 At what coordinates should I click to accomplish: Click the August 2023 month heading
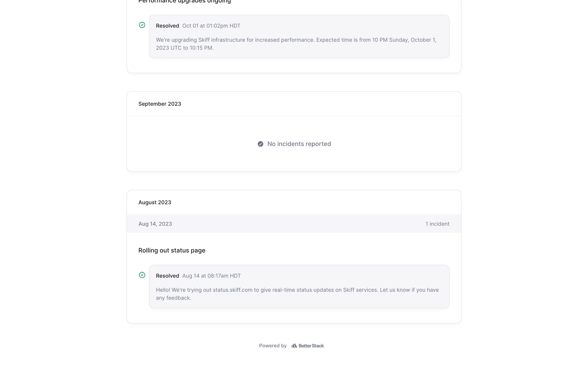[155, 202]
